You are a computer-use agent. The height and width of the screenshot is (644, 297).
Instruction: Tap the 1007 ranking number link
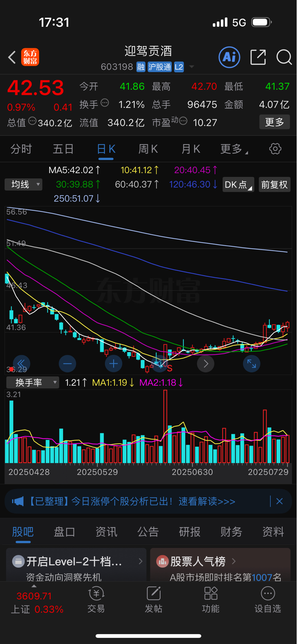click(262, 577)
